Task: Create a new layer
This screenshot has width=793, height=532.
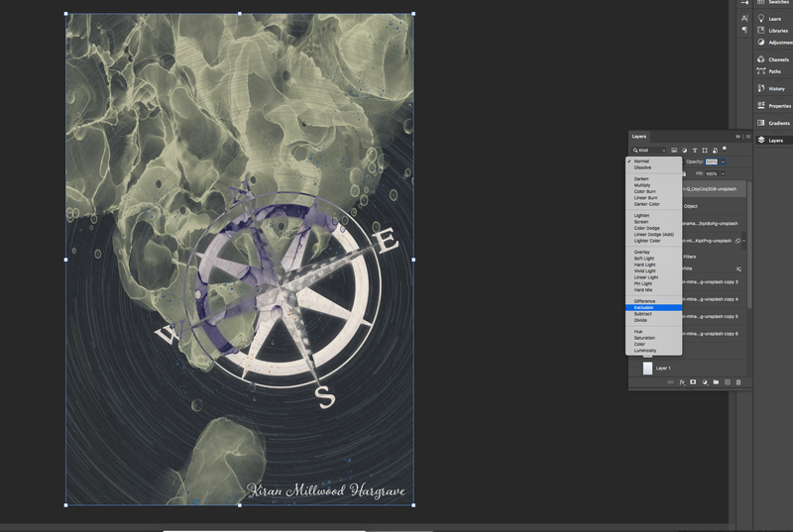Action: [728, 382]
